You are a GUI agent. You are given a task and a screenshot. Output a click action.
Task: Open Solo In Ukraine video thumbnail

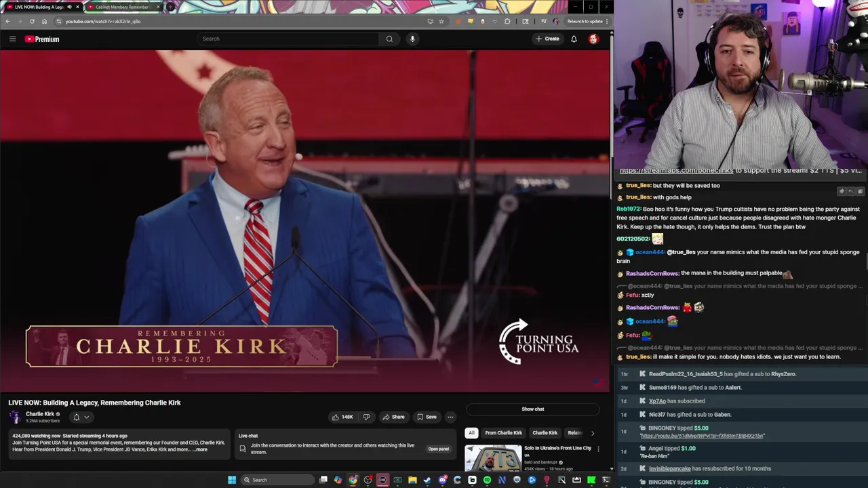point(493,458)
